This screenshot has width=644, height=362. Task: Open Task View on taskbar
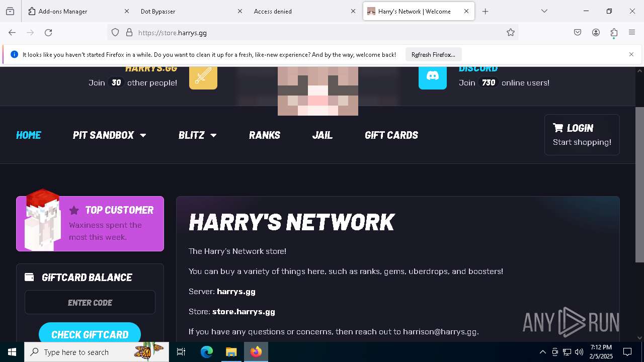181,352
